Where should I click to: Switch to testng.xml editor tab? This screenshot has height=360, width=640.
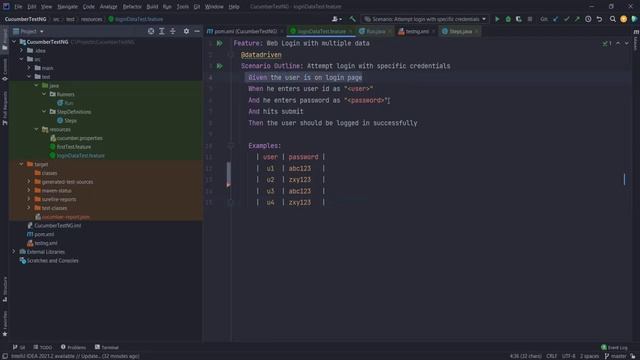coord(417,31)
